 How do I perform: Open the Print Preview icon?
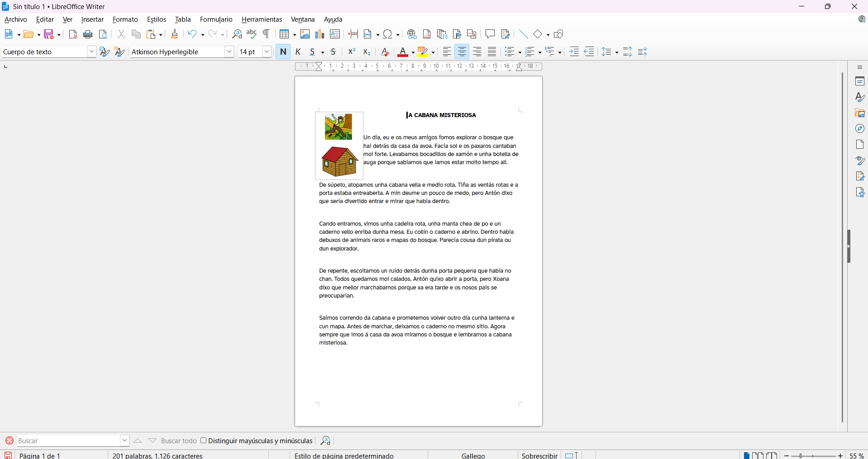pos(103,34)
